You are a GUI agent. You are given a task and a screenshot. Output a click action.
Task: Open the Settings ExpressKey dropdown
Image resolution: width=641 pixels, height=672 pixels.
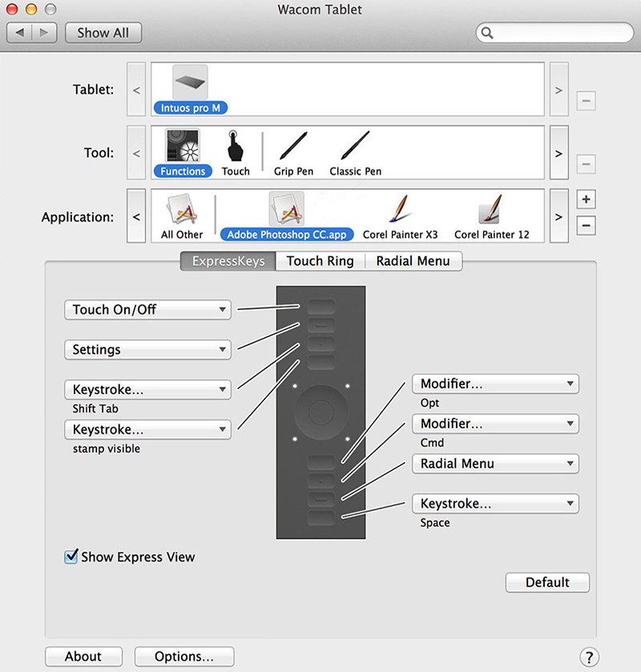pyautogui.click(x=147, y=349)
